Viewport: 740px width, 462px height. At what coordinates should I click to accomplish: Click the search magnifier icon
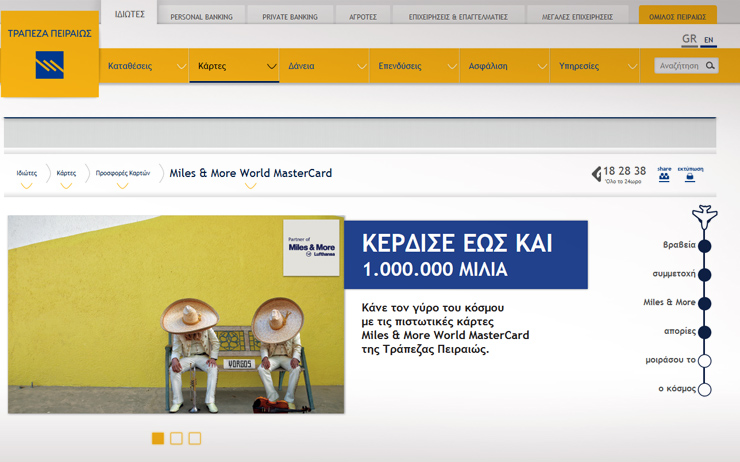tap(710, 66)
